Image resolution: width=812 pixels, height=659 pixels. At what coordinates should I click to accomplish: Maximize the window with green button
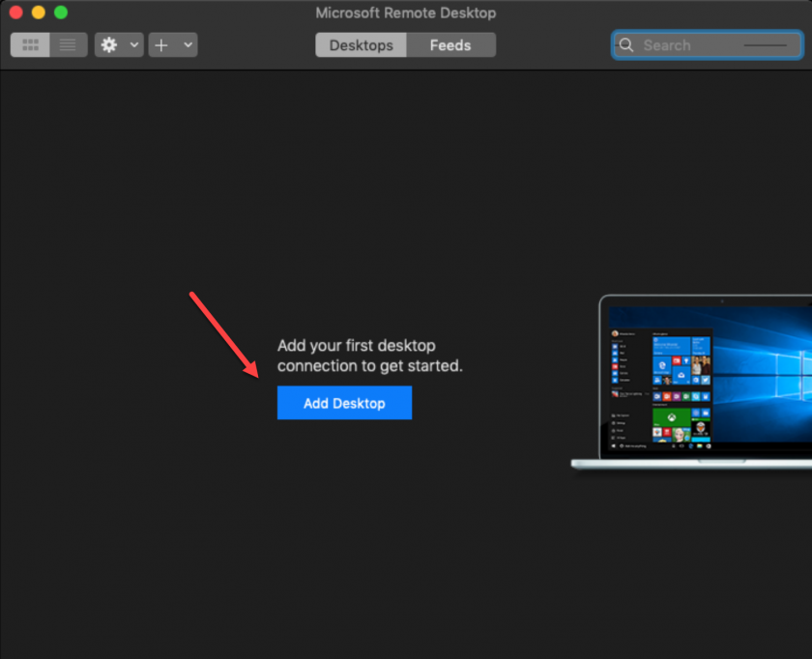(x=61, y=13)
